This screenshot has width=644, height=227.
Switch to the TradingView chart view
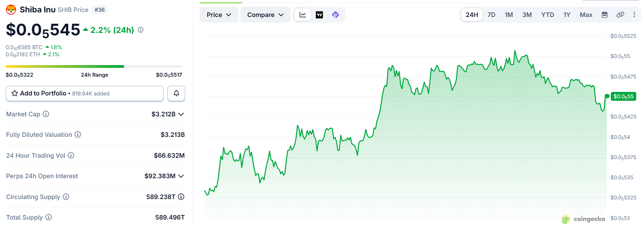click(x=319, y=15)
